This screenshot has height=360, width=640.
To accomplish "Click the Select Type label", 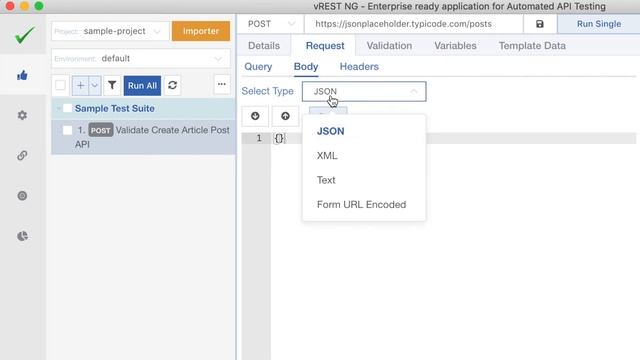I will [x=267, y=91].
